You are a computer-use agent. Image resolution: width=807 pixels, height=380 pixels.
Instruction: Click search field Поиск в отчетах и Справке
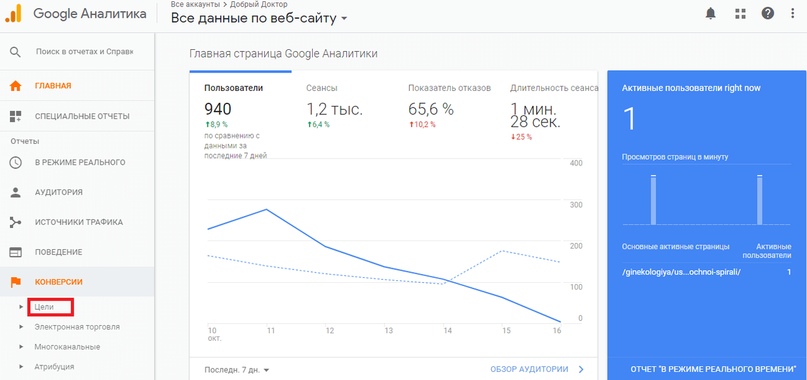(85, 51)
